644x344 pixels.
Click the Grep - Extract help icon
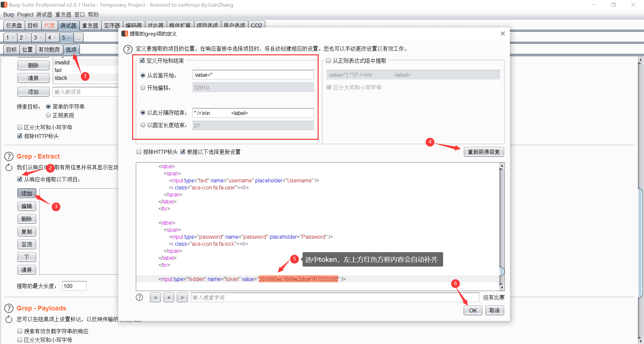point(9,156)
